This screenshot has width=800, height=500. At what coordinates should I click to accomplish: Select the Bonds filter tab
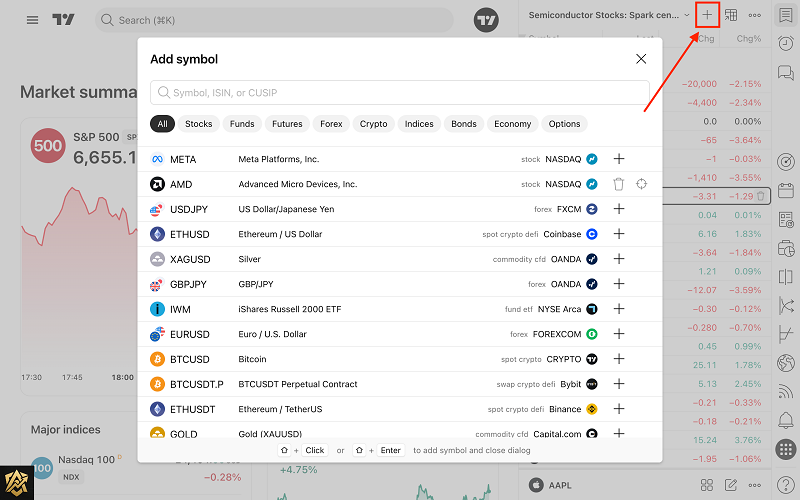click(x=464, y=123)
